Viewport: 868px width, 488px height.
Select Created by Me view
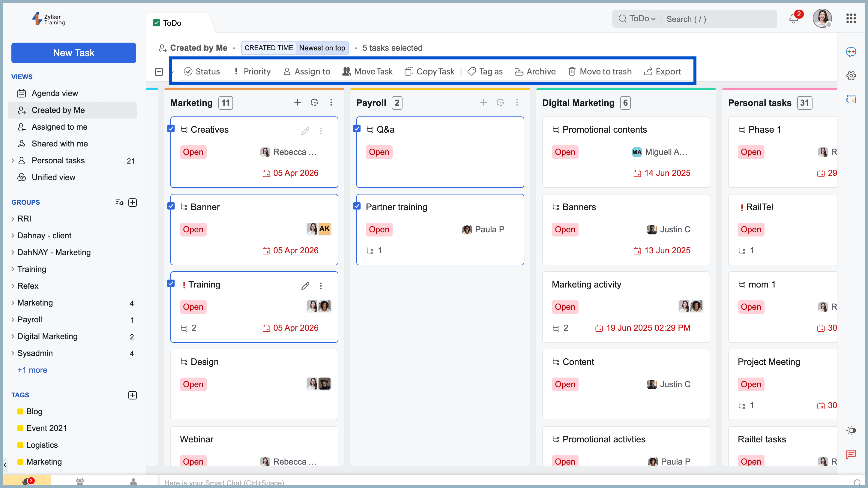(72, 110)
